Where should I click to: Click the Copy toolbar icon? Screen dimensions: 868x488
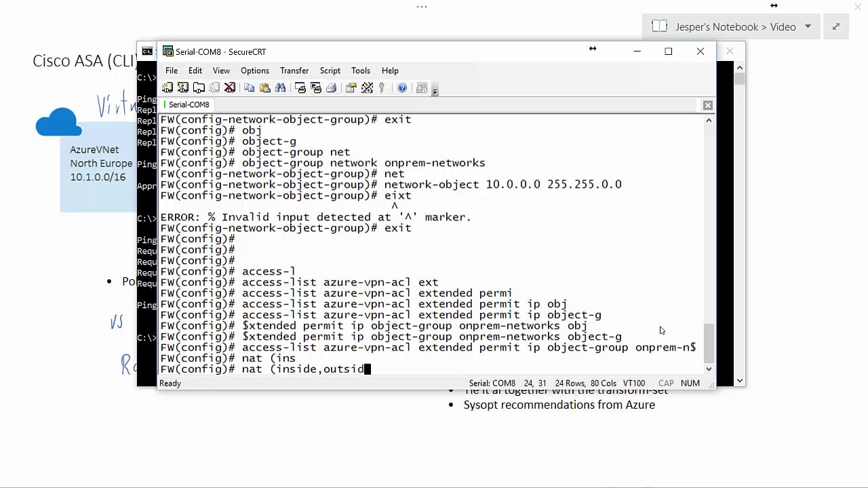(249, 87)
